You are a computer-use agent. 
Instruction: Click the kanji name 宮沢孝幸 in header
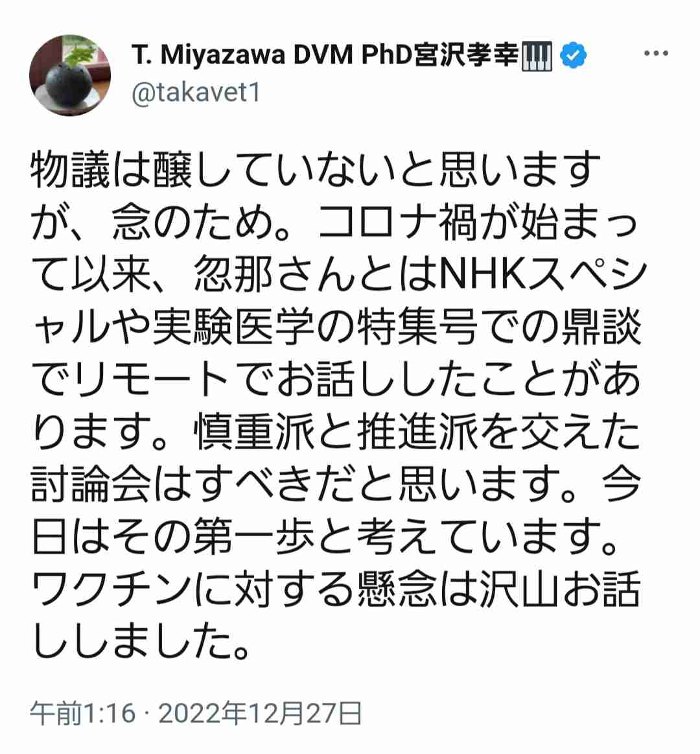click(467, 55)
